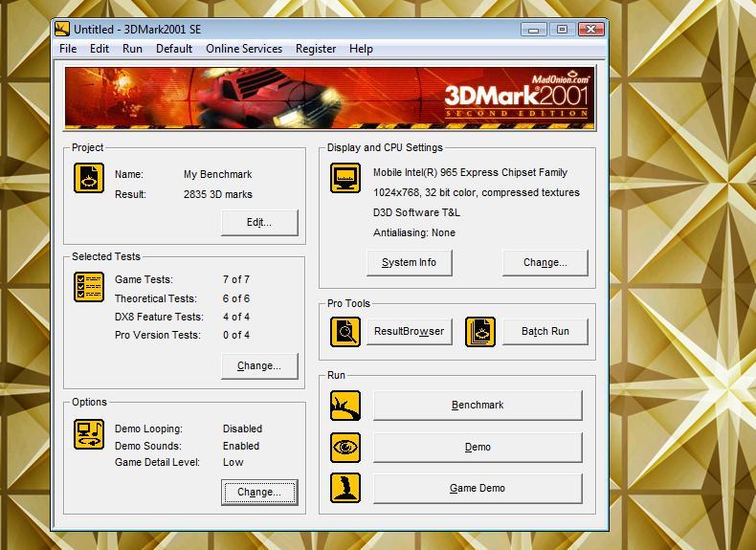756x550 pixels.
Task: Click the Display settings monitor icon
Action: click(345, 178)
